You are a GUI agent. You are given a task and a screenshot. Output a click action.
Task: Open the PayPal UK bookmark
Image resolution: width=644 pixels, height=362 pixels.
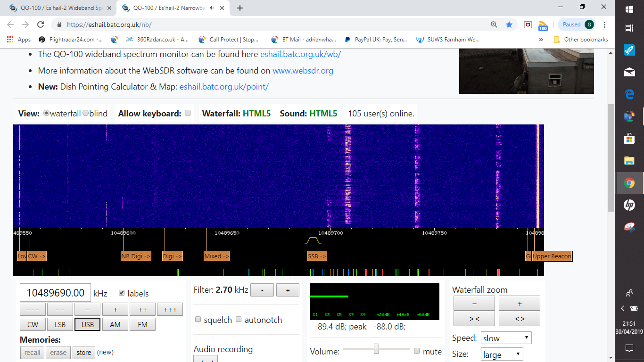pyautogui.click(x=376, y=40)
